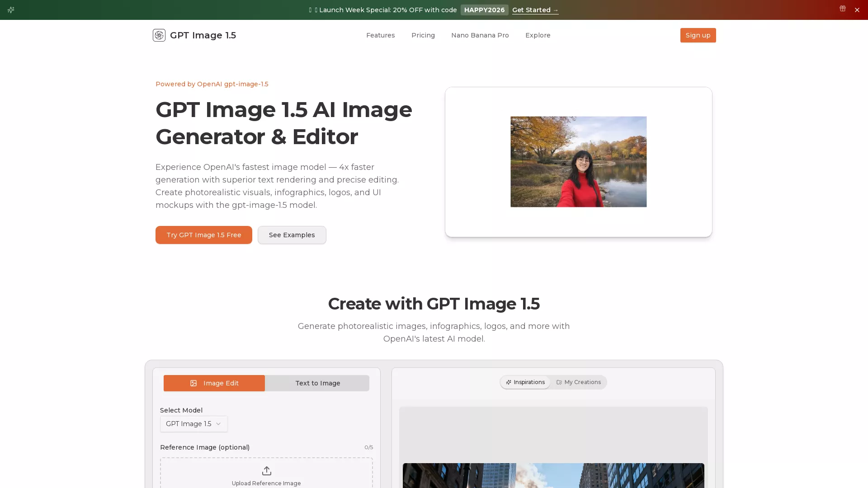Click the My Creations folder icon

click(559, 382)
